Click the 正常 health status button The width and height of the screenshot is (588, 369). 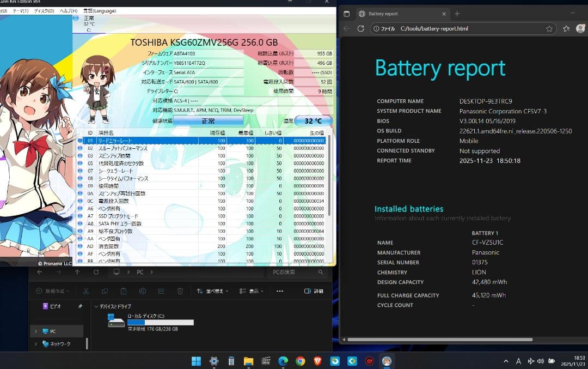(207, 120)
